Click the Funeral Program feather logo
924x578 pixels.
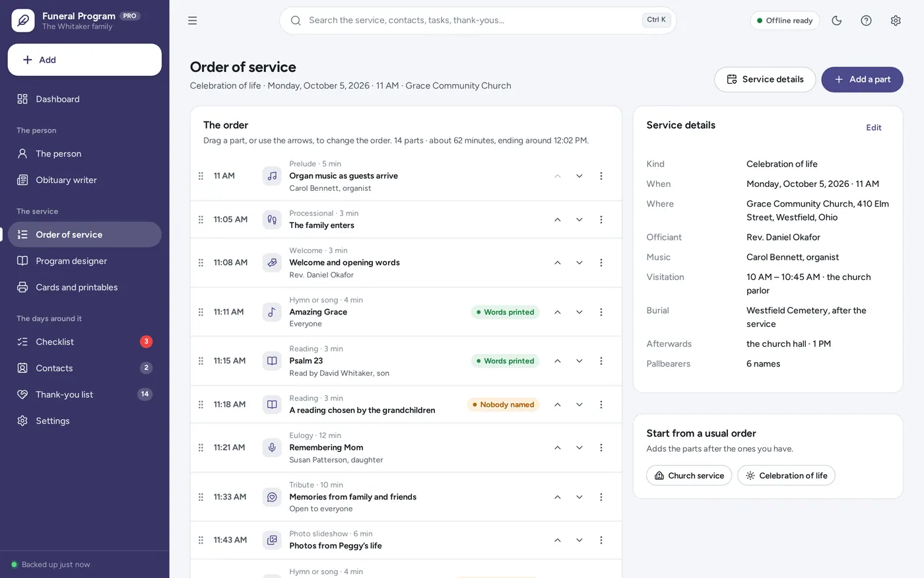point(23,20)
